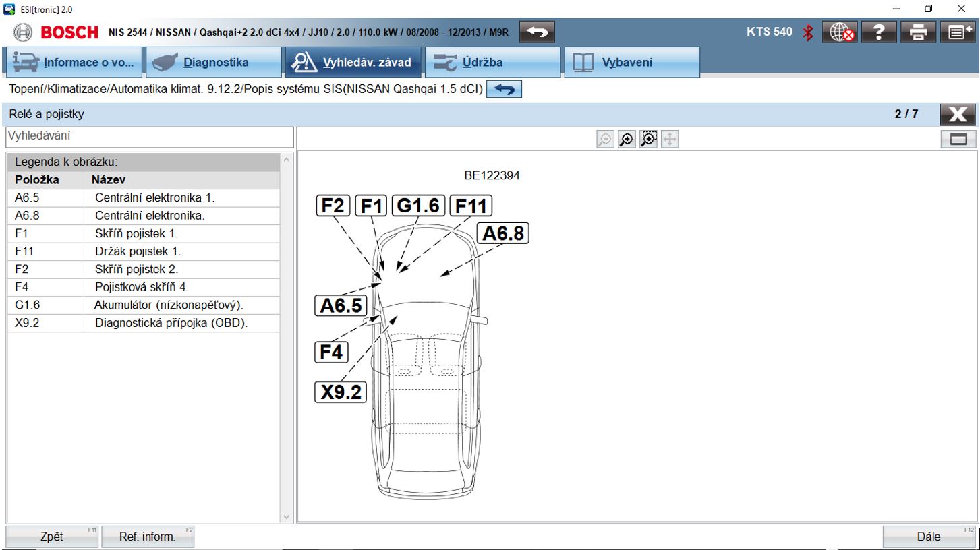
Task: Close the Relé a pojistky panel
Action: point(957,115)
